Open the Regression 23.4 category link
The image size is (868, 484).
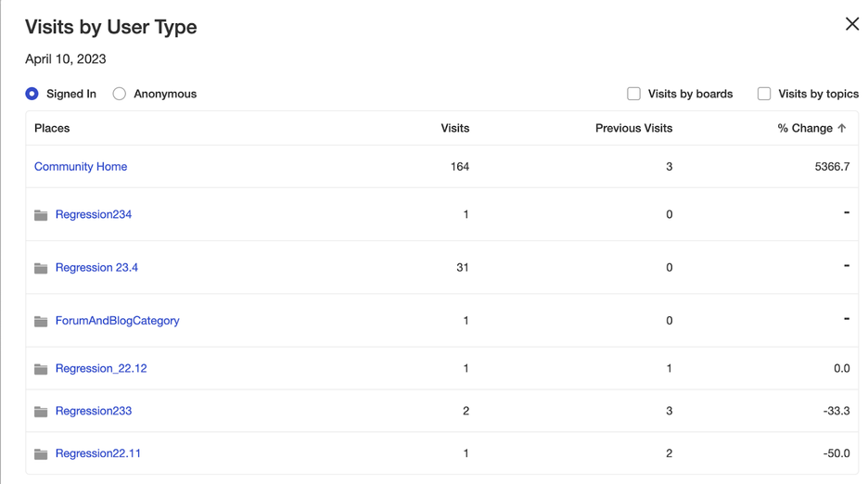point(96,267)
